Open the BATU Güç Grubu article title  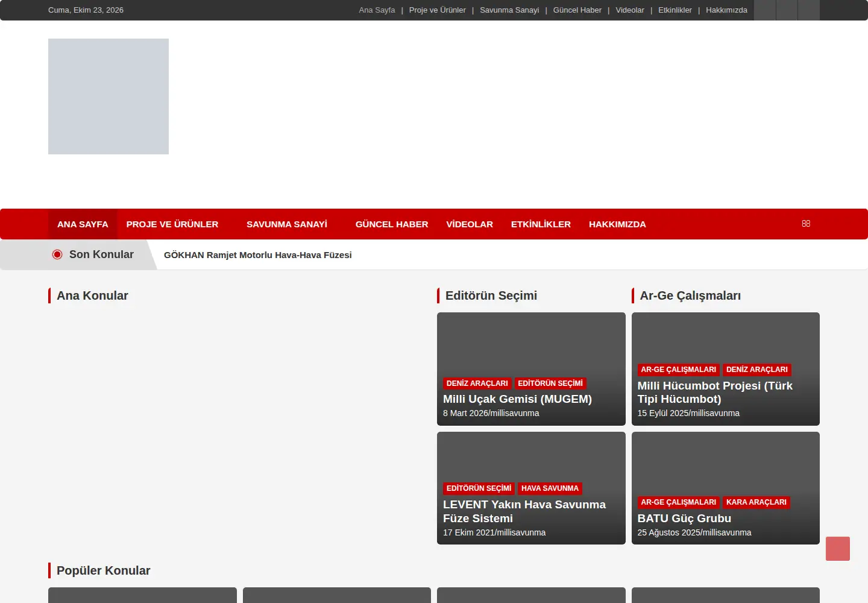(x=684, y=519)
